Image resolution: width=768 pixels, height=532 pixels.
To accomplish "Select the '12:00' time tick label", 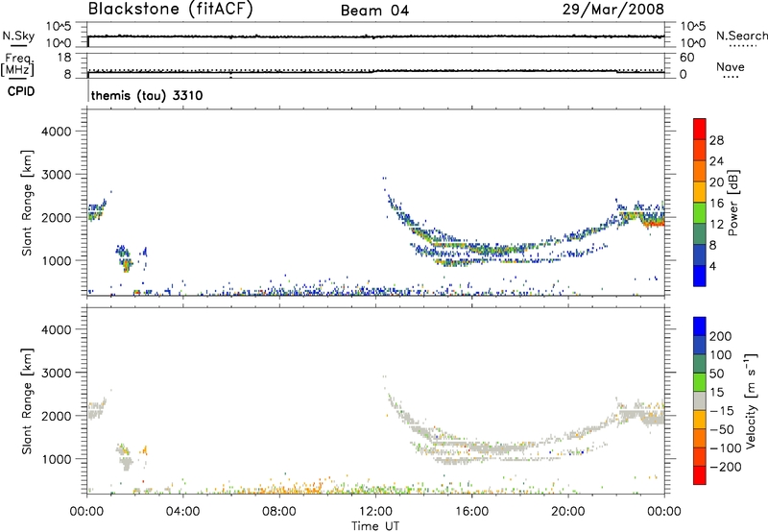I will coord(375,512).
